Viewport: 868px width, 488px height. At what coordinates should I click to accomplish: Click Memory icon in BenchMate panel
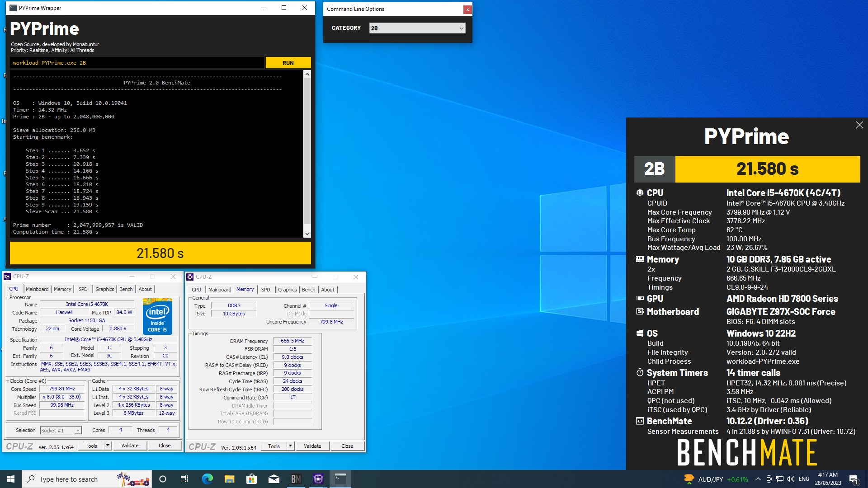coord(640,259)
